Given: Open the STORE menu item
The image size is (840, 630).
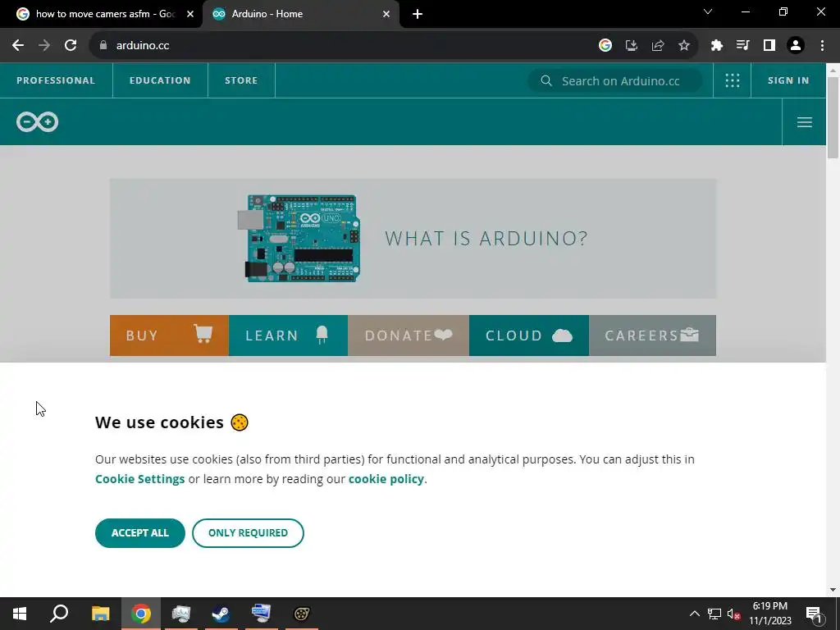Looking at the screenshot, I should [x=241, y=80].
